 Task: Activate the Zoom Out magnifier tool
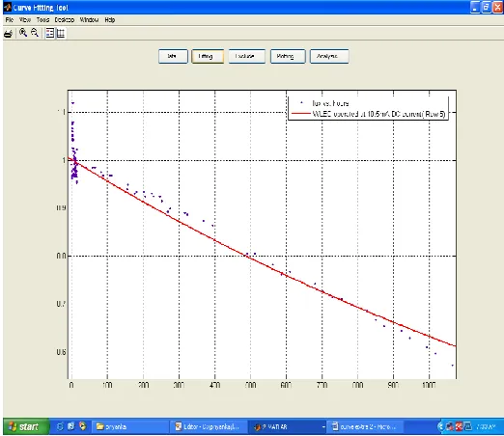(35, 33)
